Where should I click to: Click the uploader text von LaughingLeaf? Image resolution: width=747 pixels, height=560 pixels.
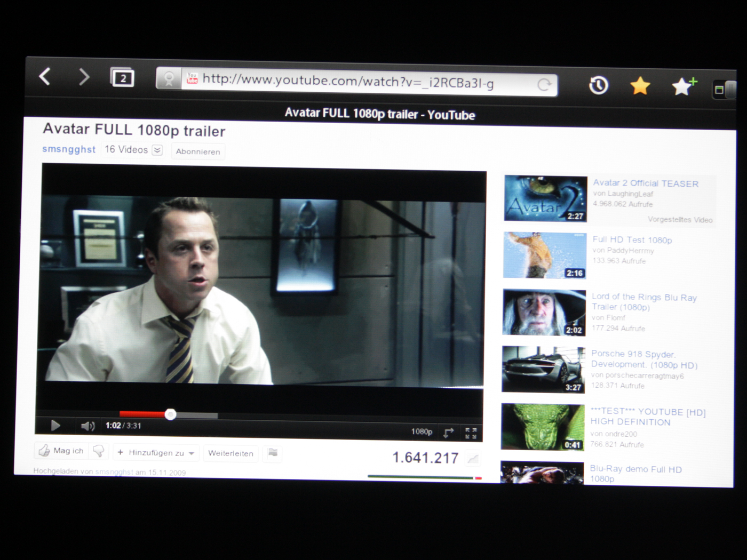click(623, 194)
